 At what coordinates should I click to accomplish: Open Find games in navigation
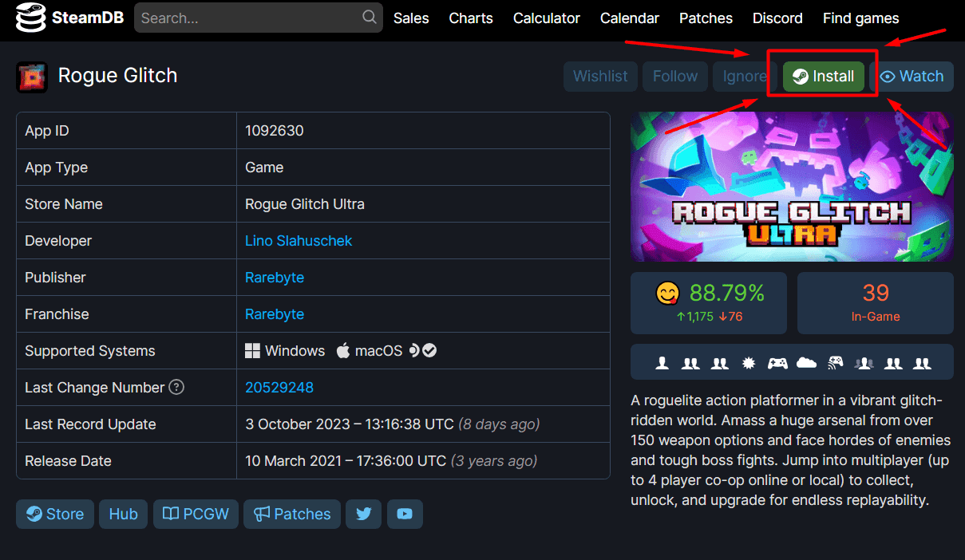pyautogui.click(x=861, y=18)
